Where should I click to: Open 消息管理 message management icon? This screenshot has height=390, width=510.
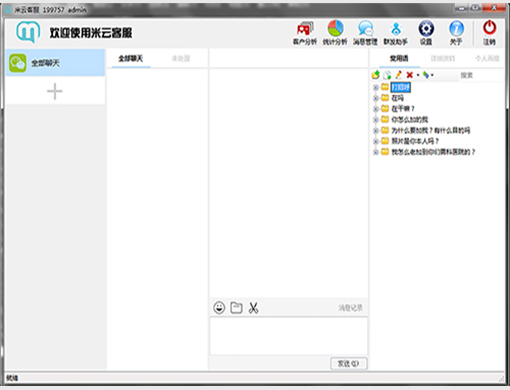click(365, 33)
